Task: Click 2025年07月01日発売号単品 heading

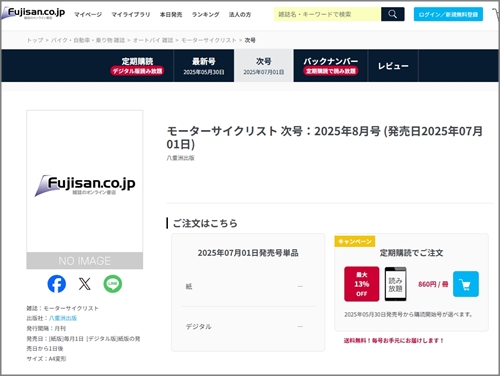Action: (x=248, y=253)
